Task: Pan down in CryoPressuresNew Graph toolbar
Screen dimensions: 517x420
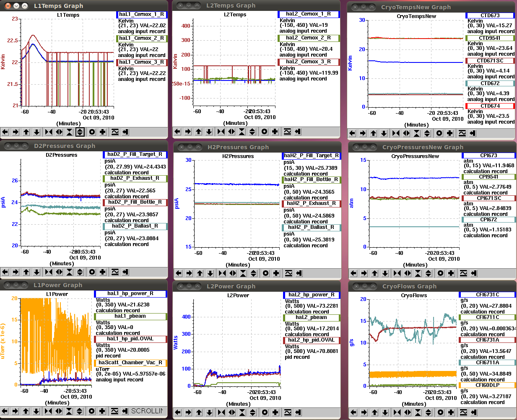Action: pos(385,273)
